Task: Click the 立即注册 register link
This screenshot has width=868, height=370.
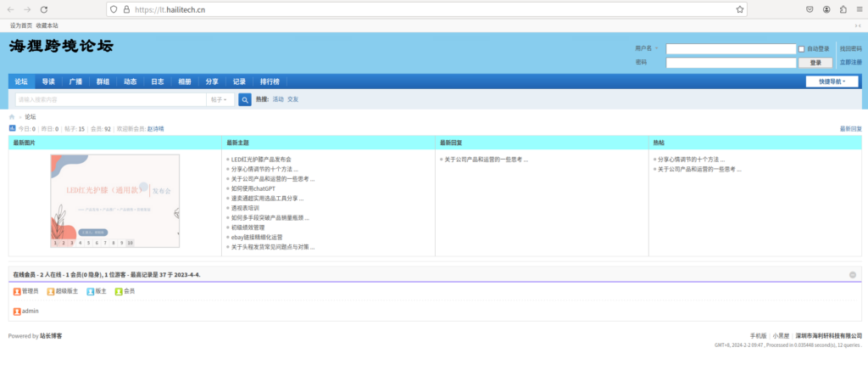Action: (x=850, y=62)
